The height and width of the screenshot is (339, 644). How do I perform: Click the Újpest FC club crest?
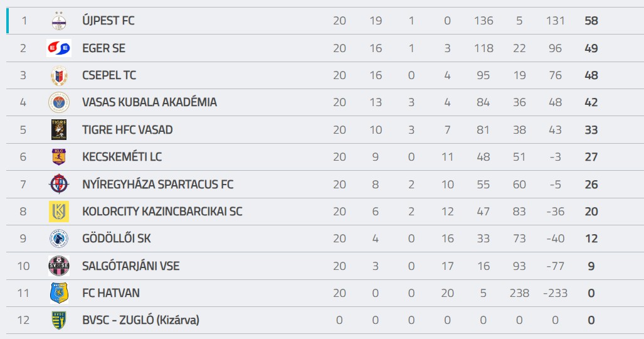(x=59, y=21)
